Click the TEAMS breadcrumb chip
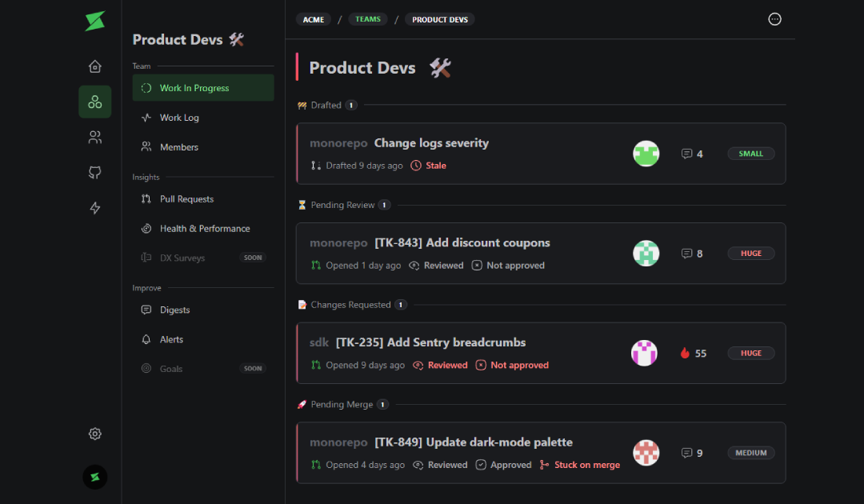This screenshot has height=504, width=864. point(368,19)
